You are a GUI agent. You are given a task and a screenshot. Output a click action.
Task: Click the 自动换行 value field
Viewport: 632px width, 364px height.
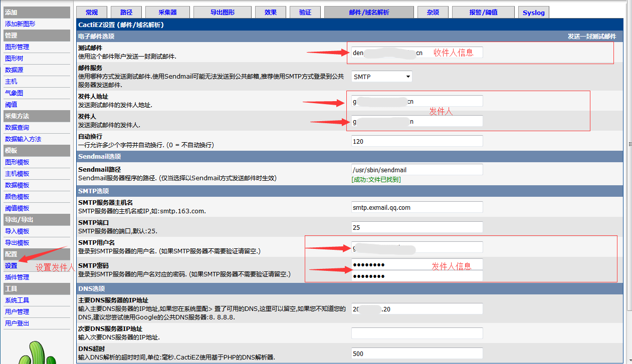[x=417, y=141]
